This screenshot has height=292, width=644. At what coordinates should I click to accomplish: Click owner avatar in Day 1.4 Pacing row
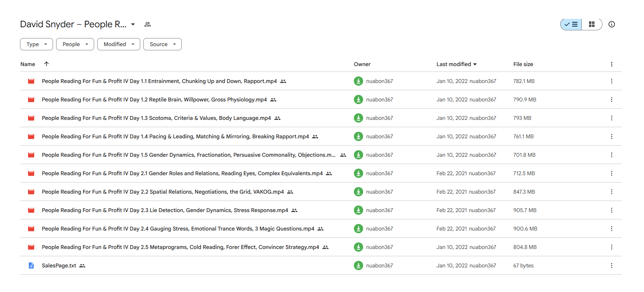click(x=358, y=136)
